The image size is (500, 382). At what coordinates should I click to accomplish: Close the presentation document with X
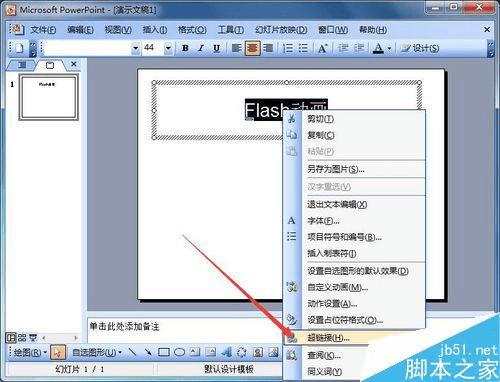487,30
